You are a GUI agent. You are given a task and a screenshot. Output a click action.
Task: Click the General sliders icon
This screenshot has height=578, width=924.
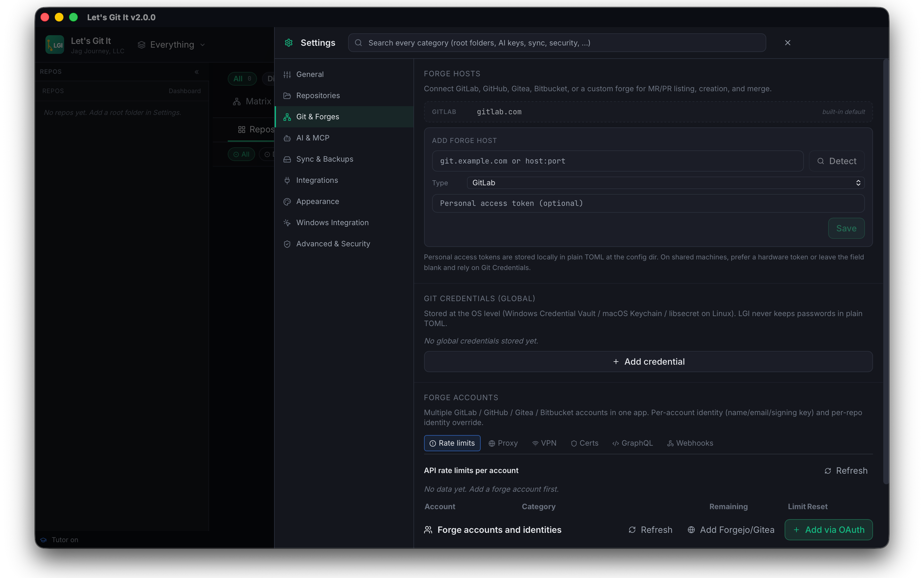click(287, 74)
